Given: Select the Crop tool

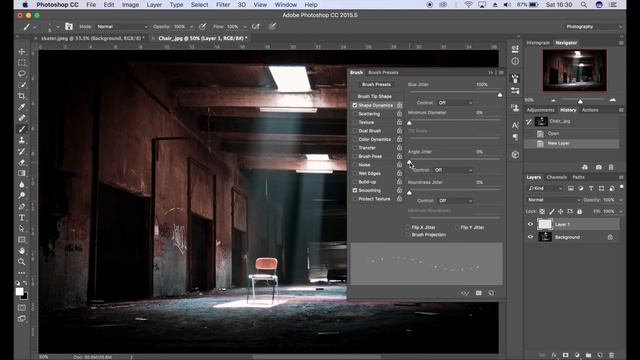Looking at the screenshot, I should point(22,96).
